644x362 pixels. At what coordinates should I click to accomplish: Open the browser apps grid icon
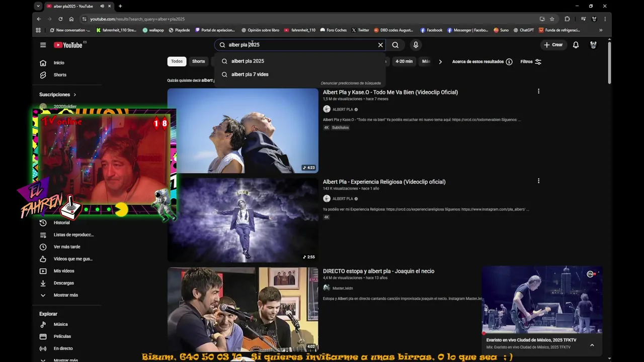coord(38,30)
